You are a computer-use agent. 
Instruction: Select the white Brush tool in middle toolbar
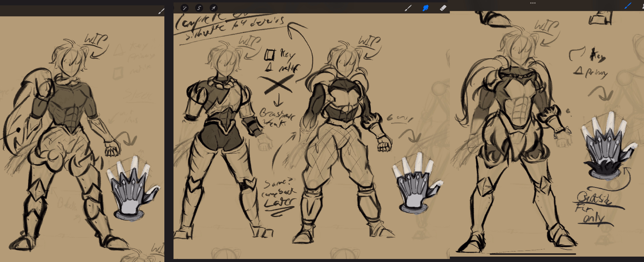(x=408, y=8)
